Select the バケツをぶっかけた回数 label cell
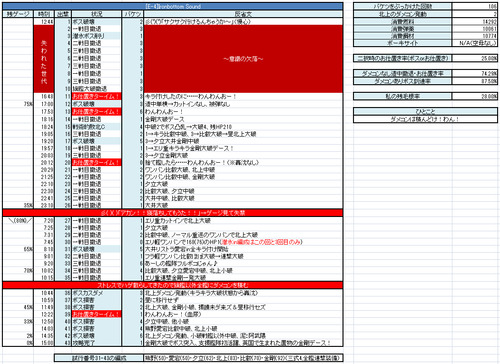The image size is (500, 364). [x=403, y=6]
